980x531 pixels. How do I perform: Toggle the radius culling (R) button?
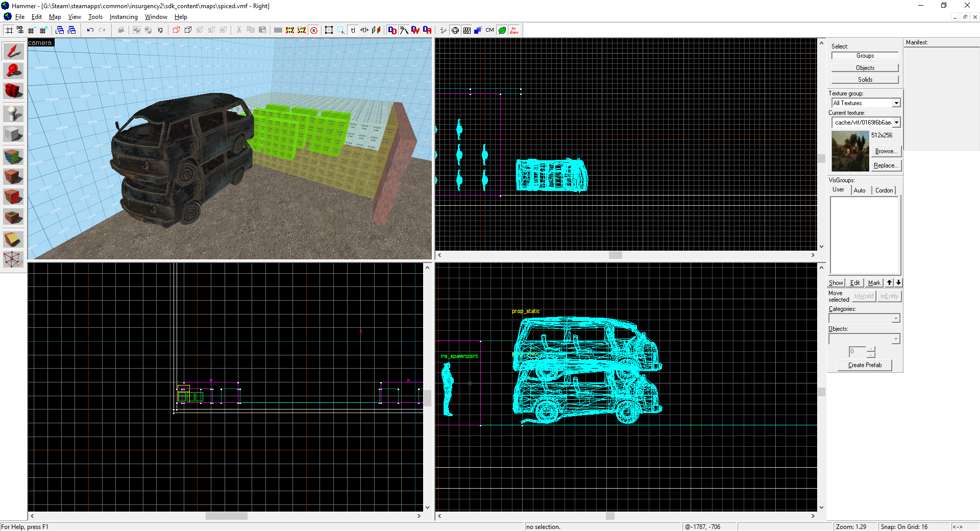(x=314, y=30)
